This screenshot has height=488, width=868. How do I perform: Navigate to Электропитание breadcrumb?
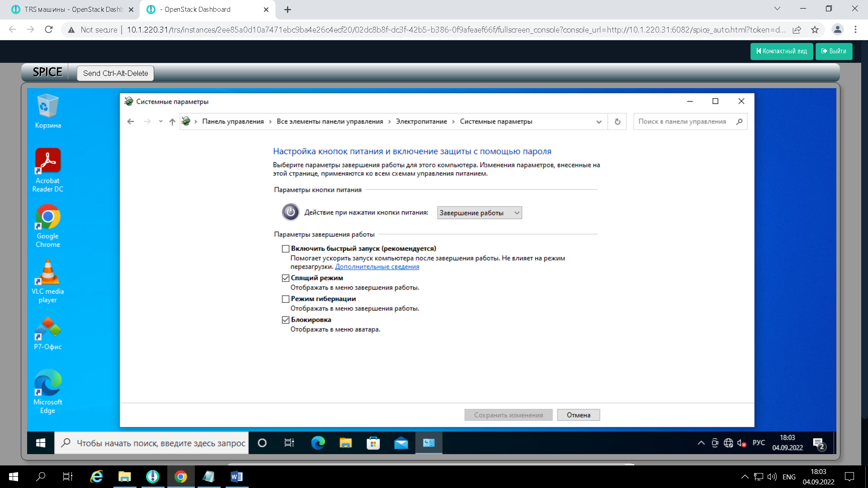click(x=421, y=122)
